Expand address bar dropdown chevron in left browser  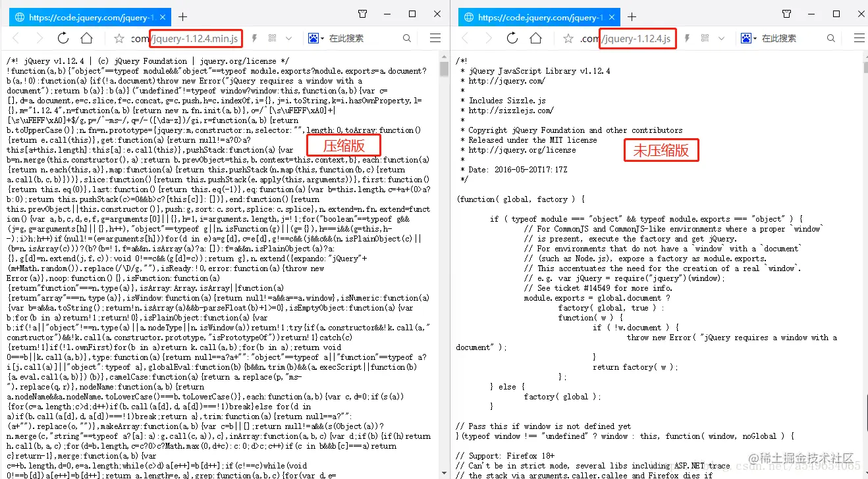coord(289,39)
